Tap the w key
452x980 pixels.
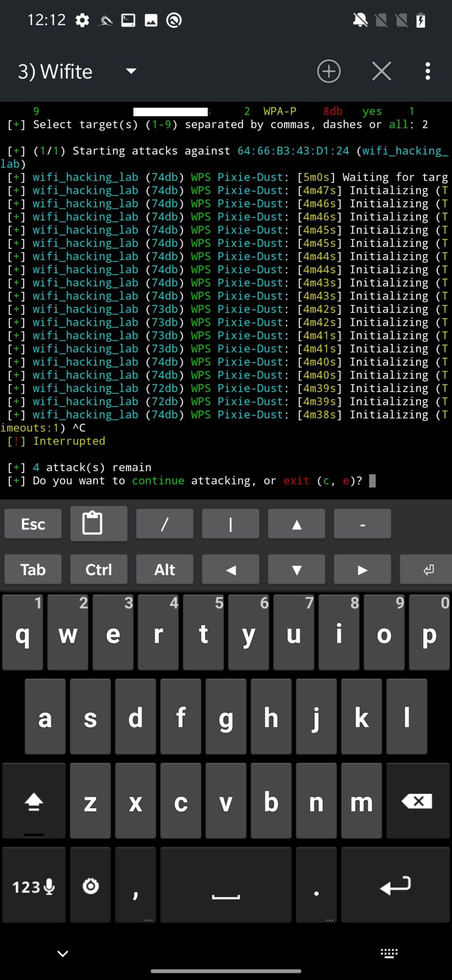coord(68,632)
